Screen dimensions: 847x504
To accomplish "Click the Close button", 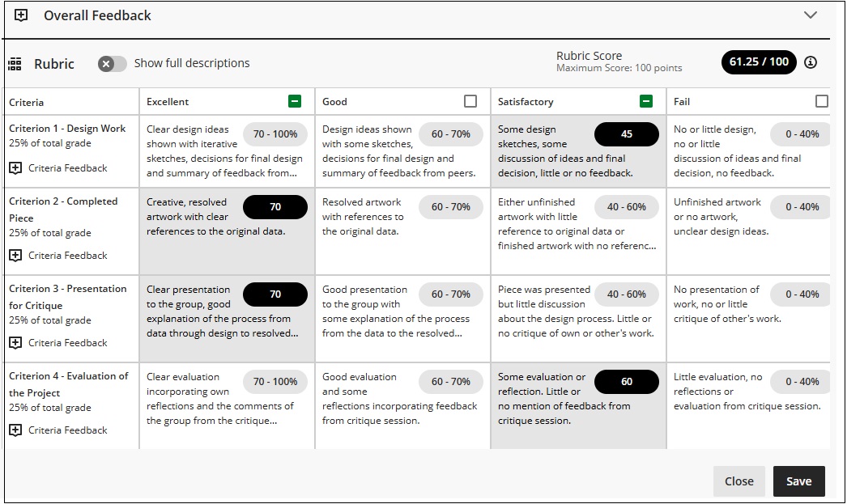I will pyautogui.click(x=738, y=481).
